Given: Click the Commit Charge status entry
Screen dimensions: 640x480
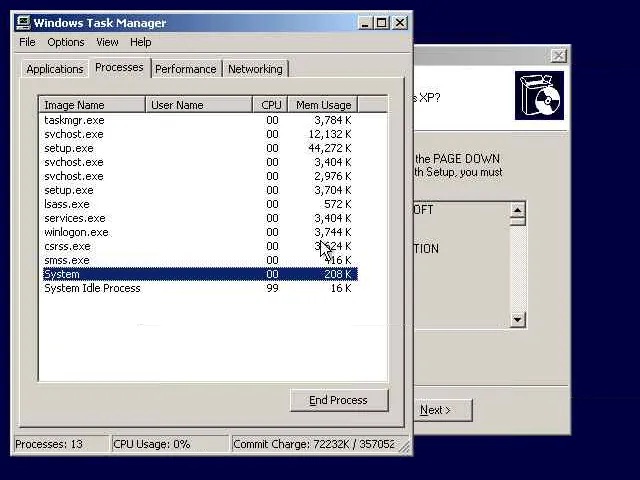Looking at the screenshot, I should [x=314, y=444].
